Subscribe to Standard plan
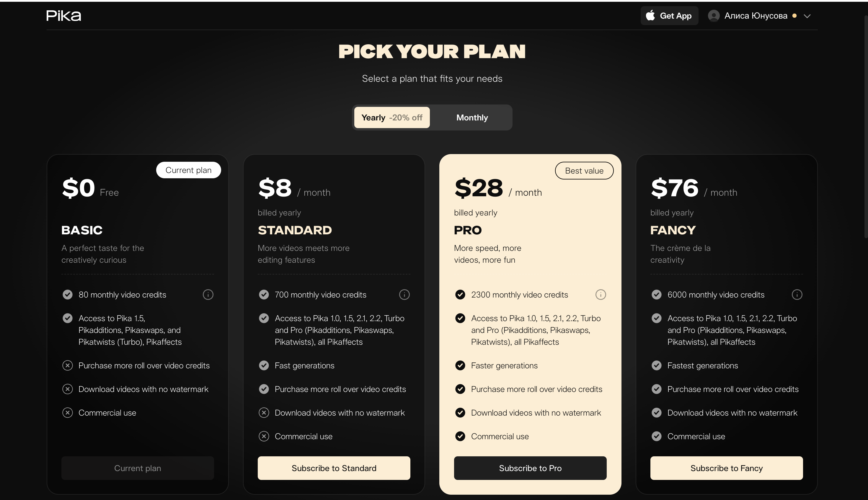This screenshot has width=868, height=500. 334,468
